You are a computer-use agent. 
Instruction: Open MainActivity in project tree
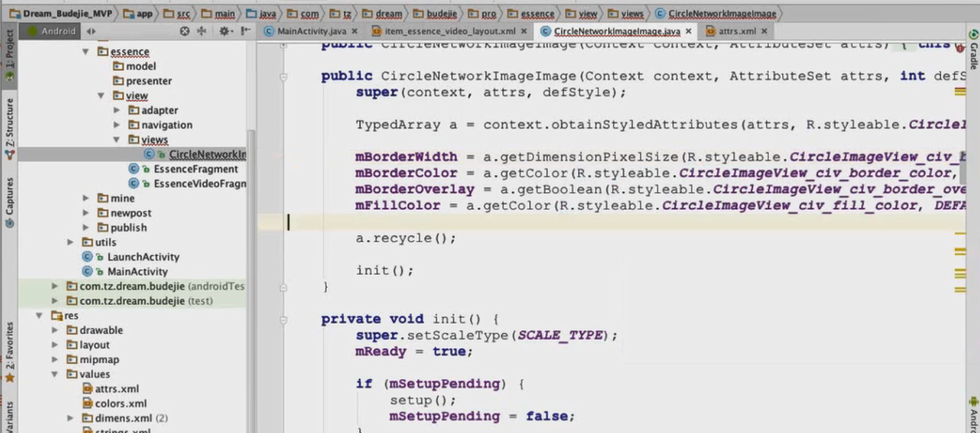point(125,272)
